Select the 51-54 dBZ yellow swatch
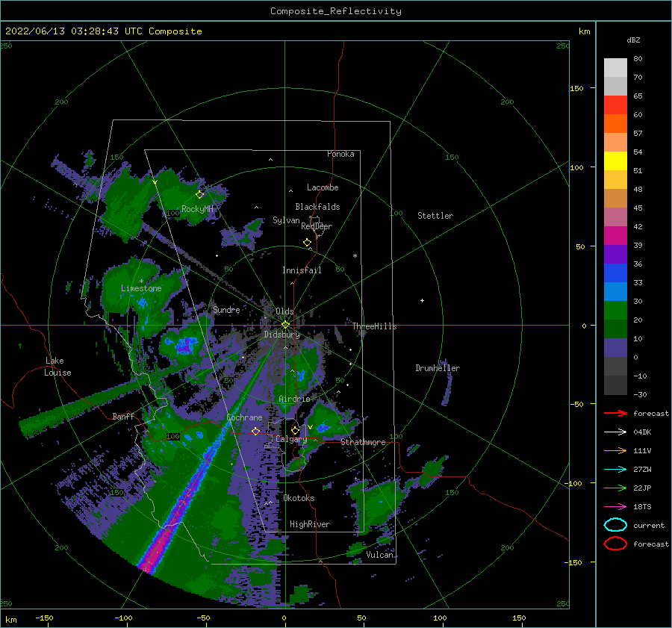The height and width of the screenshot is (628, 672). [615, 161]
